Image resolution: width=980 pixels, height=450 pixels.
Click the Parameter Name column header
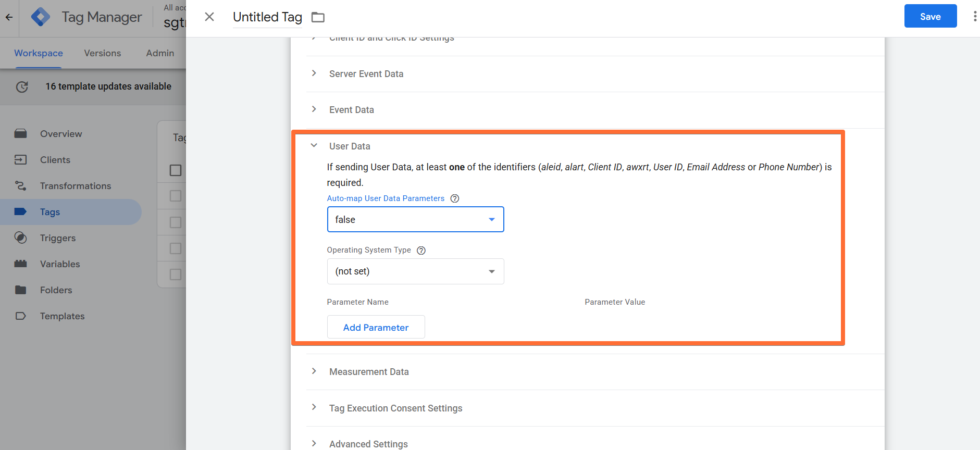coord(358,302)
